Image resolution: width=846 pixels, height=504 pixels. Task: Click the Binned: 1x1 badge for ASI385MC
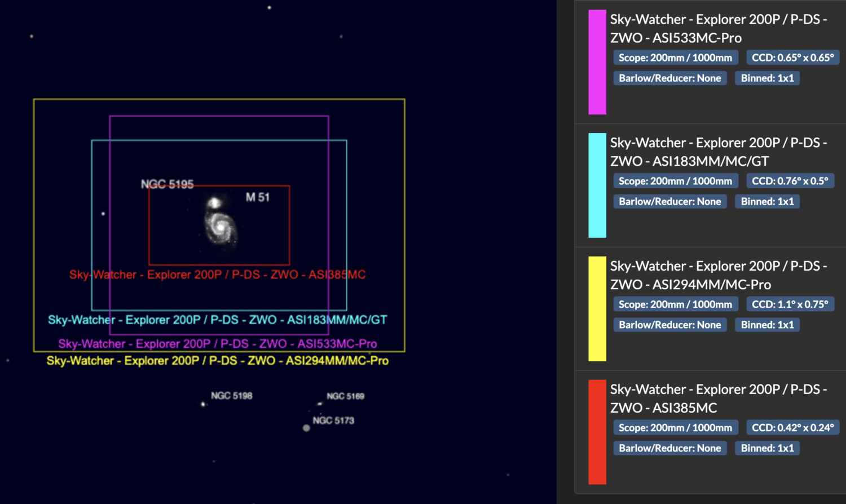pos(768,449)
